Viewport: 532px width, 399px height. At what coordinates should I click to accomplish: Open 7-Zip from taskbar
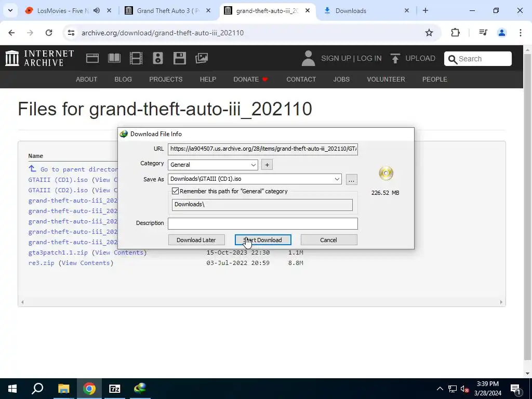115,389
